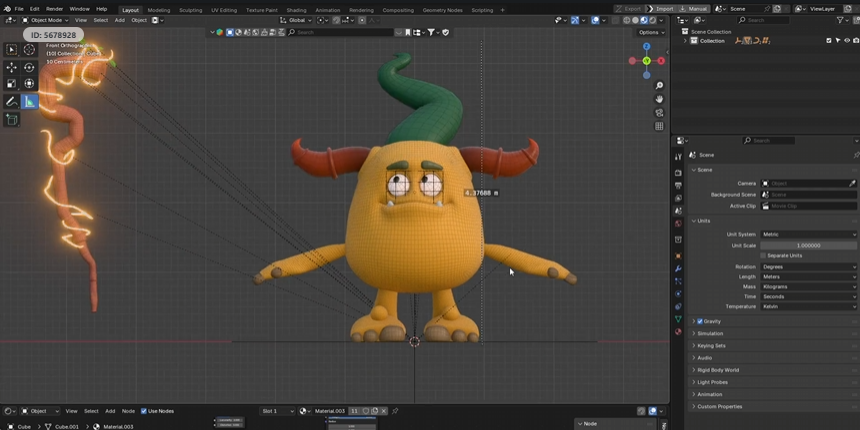Expand the Rigid Body World panel
This screenshot has width=860, height=430.
coord(718,370)
